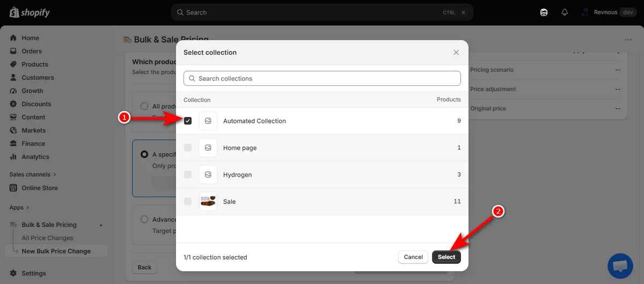Click the Sale collection name
This screenshot has width=644, height=284.
click(x=229, y=201)
